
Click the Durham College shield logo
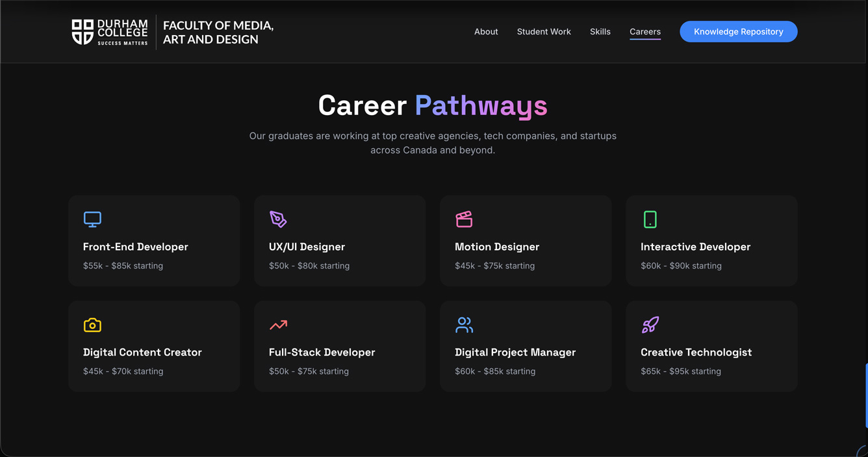pyautogui.click(x=83, y=32)
